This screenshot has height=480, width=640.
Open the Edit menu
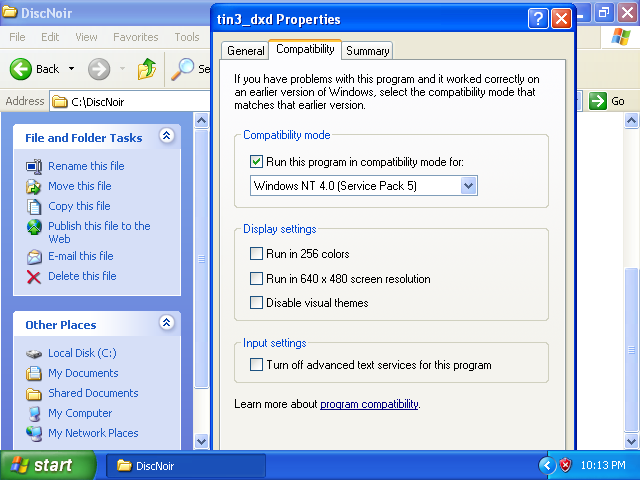[50, 37]
